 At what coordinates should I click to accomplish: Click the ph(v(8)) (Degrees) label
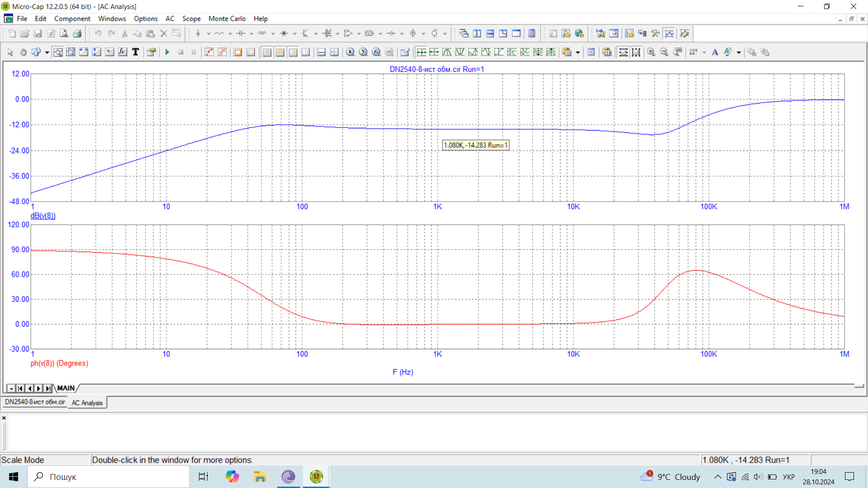(59, 363)
